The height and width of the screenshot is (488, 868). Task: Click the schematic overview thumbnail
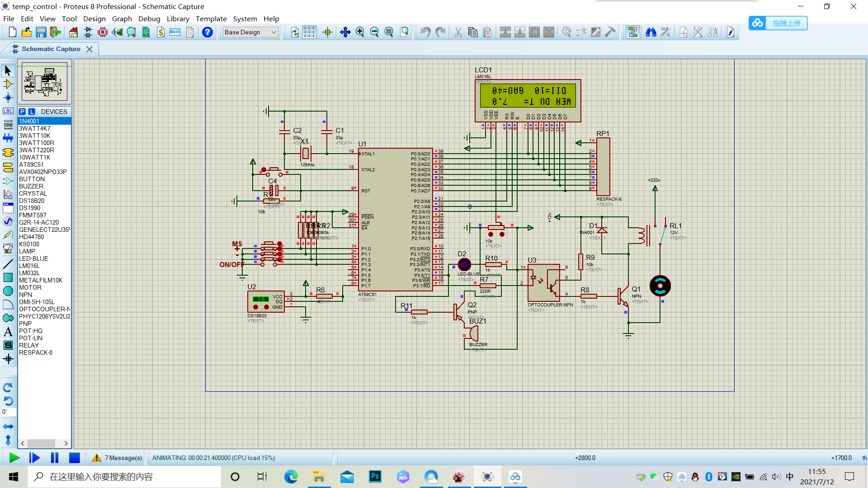tap(44, 82)
